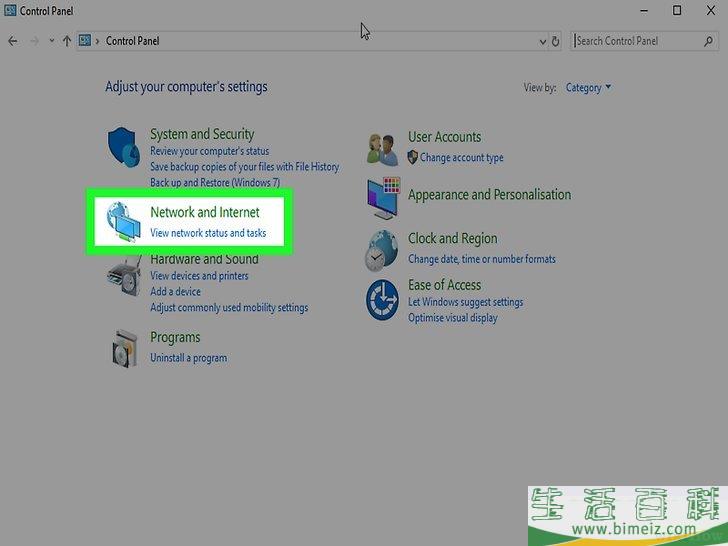Open the address bar history dropdown
728x546 pixels.
542,41
